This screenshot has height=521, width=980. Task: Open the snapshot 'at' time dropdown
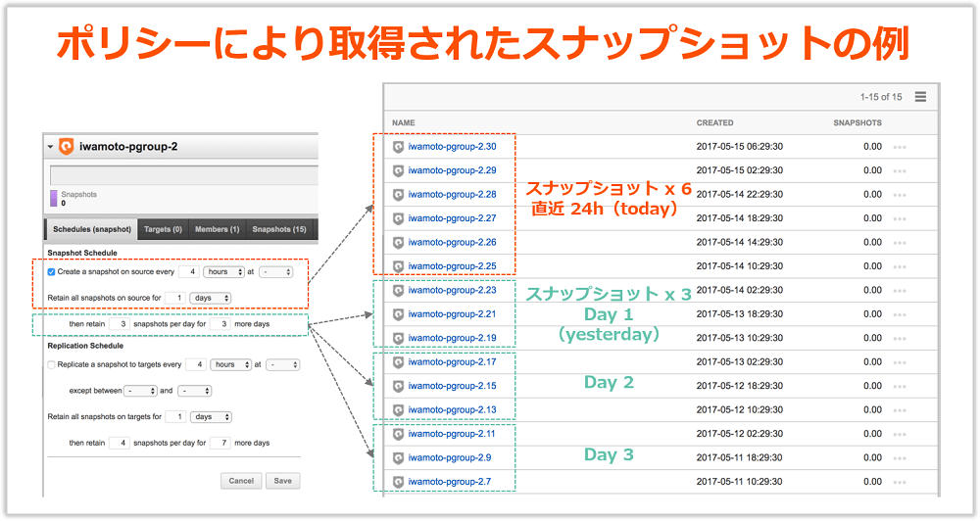[275, 271]
